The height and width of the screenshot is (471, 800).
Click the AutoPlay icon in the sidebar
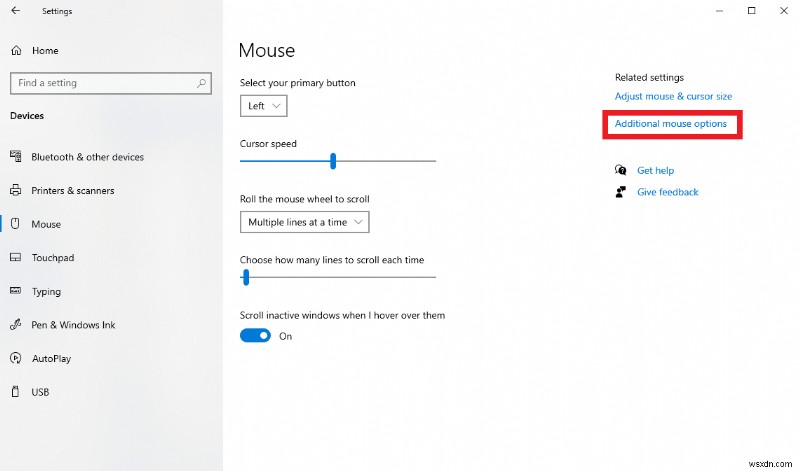coord(16,358)
